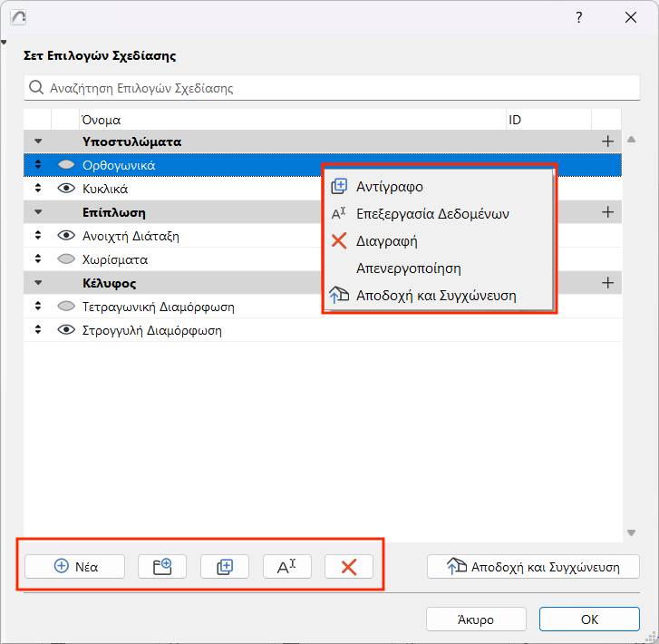Add option to Επίπλωση group with plus
Image resolution: width=659 pixels, height=644 pixels.
click(607, 212)
